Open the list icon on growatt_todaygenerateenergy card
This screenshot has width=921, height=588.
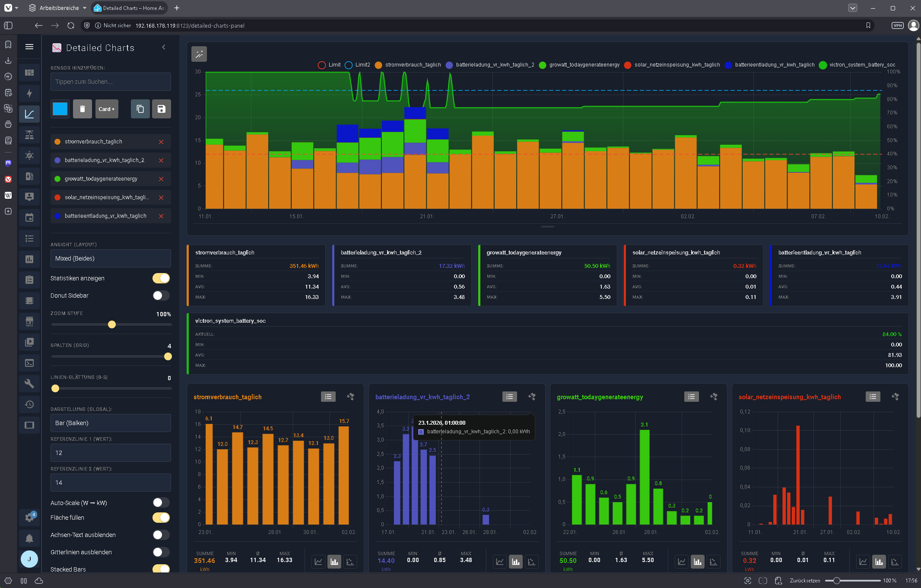click(691, 397)
